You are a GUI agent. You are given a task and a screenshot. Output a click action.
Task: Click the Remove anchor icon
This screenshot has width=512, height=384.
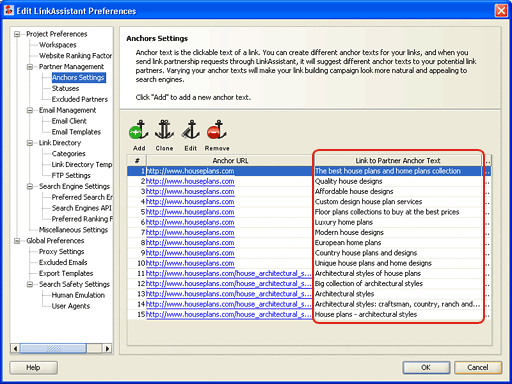pyautogui.click(x=217, y=130)
